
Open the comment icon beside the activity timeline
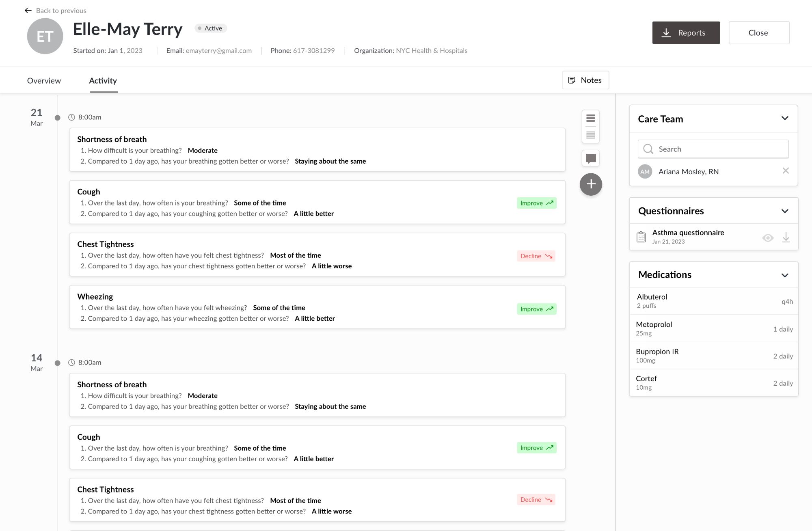click(x=591, y=158)
